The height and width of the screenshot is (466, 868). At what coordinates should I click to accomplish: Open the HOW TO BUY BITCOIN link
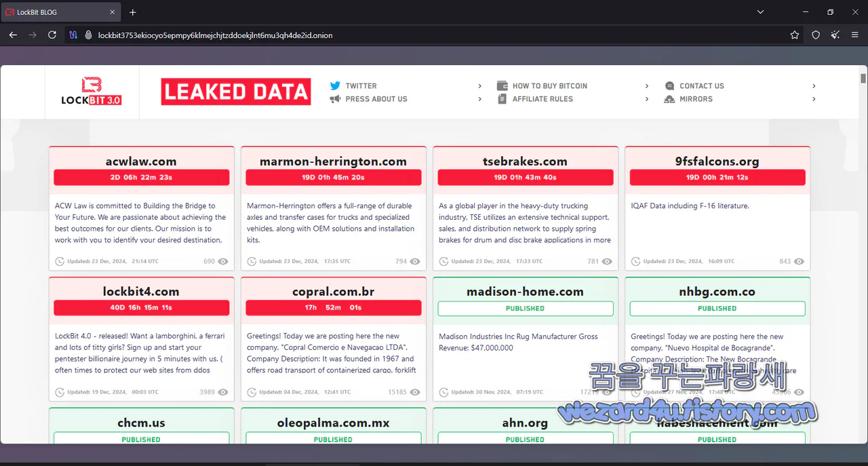[x=550, y=86]
